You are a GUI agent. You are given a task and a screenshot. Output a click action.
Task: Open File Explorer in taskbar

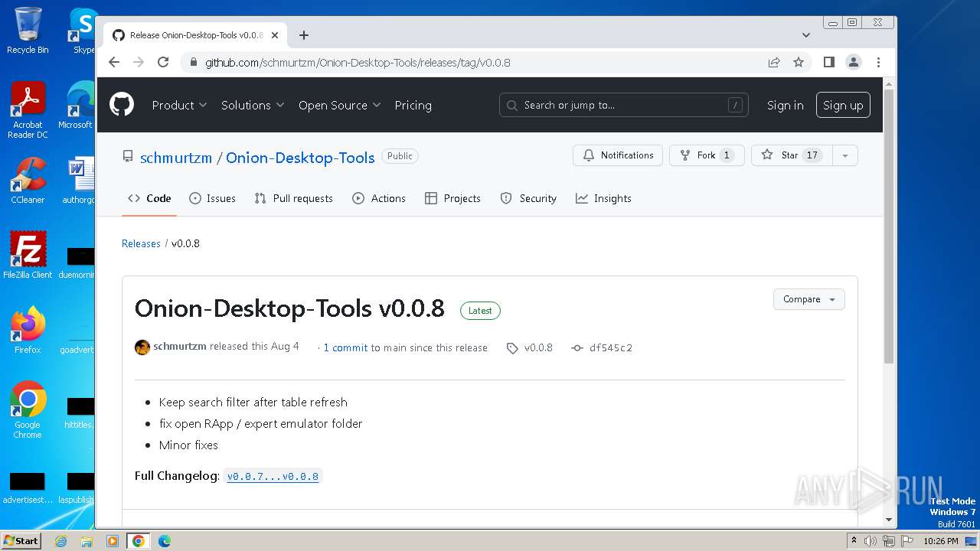point(87,541)
